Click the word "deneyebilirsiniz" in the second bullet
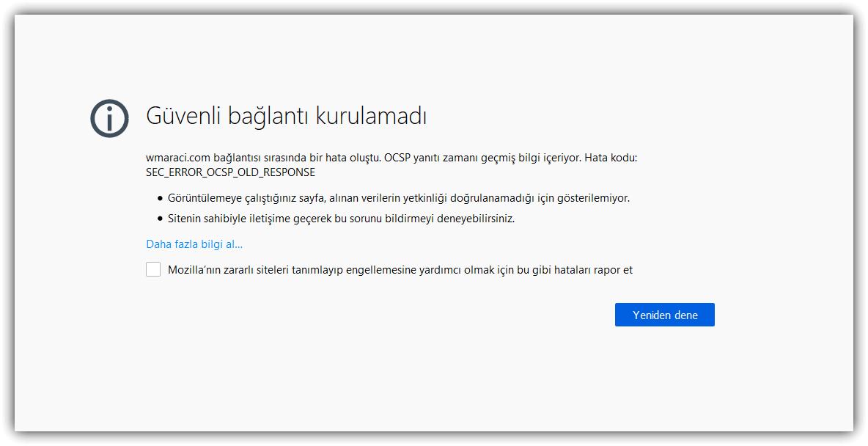This screenshot has width=868, height=446. point(476,219)
